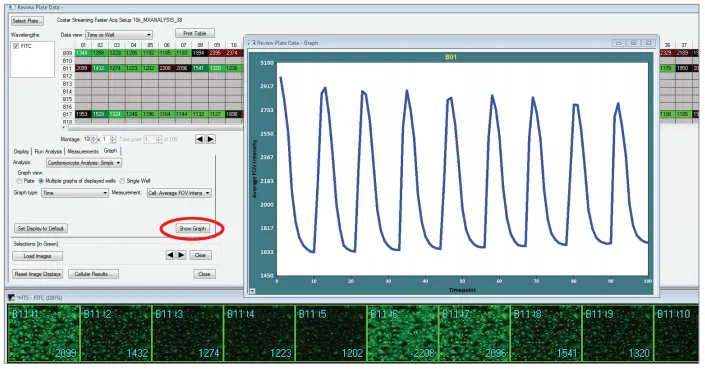Open Cellular Results dialog
705x369 pixels.
[x=93, y=274]
